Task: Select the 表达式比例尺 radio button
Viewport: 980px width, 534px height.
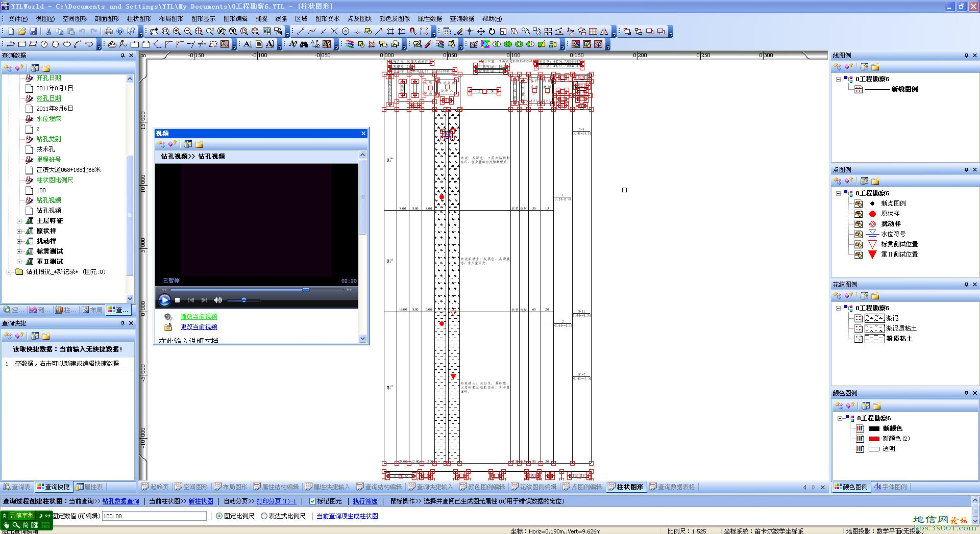Action: [264, 516]
